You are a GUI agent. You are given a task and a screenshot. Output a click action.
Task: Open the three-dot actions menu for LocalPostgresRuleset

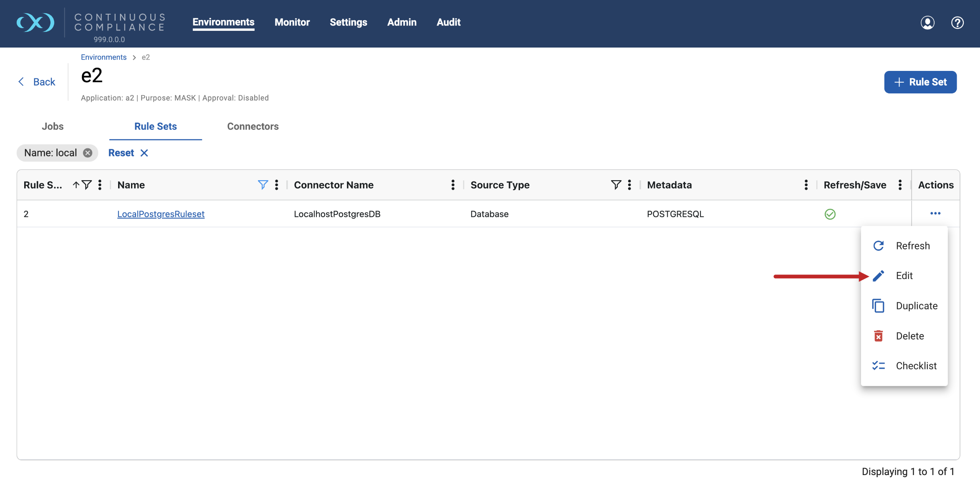click(x=935, y=213)
